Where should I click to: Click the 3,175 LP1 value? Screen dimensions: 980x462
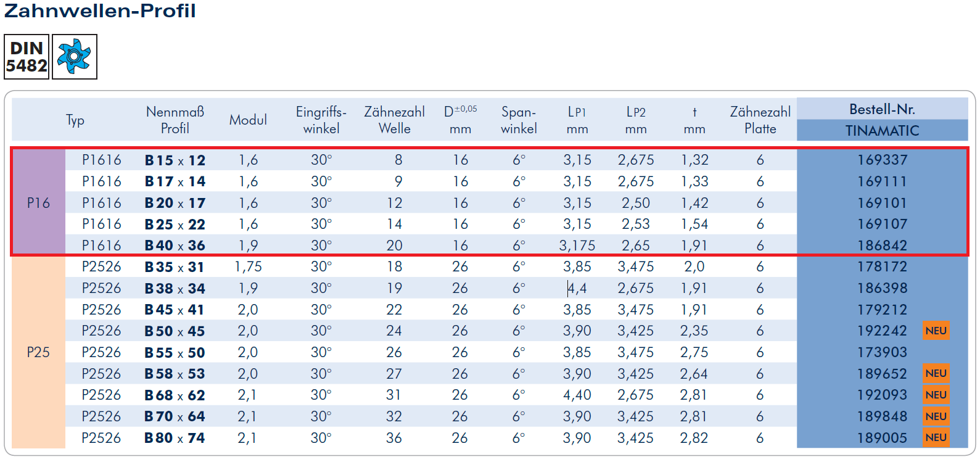[x=577, y=245]
